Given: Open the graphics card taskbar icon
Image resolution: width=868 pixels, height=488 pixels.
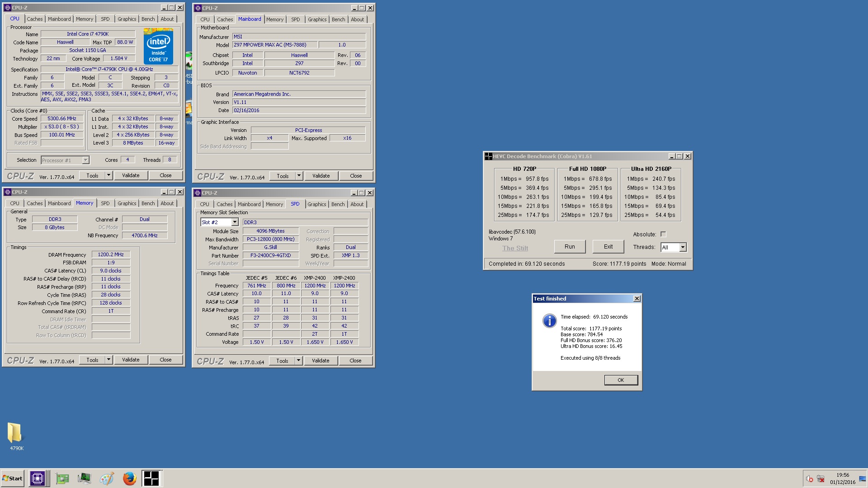Looking at the screenshot, I should (62, 479).
